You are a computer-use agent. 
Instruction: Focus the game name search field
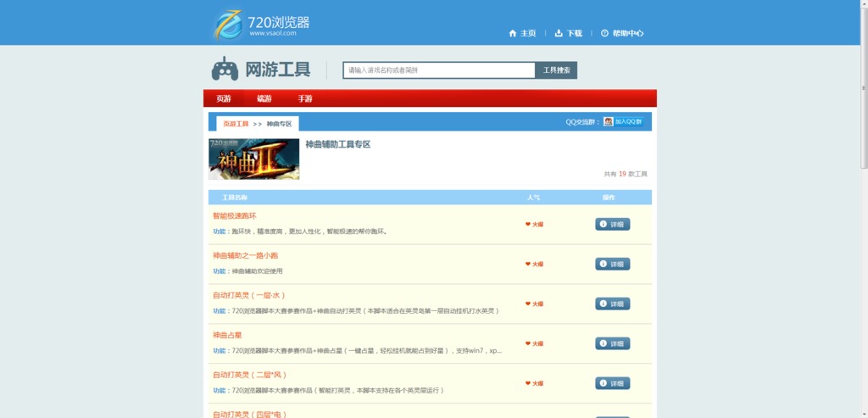point(439,70)
